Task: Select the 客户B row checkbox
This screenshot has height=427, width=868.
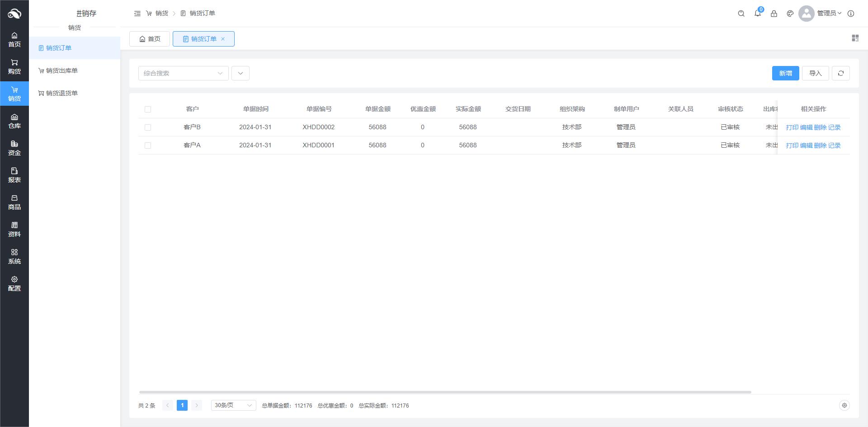Action: coord(148,127)
